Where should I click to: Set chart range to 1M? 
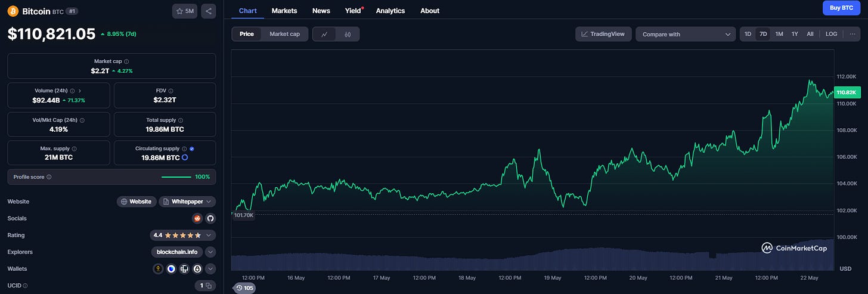point(779,34)
